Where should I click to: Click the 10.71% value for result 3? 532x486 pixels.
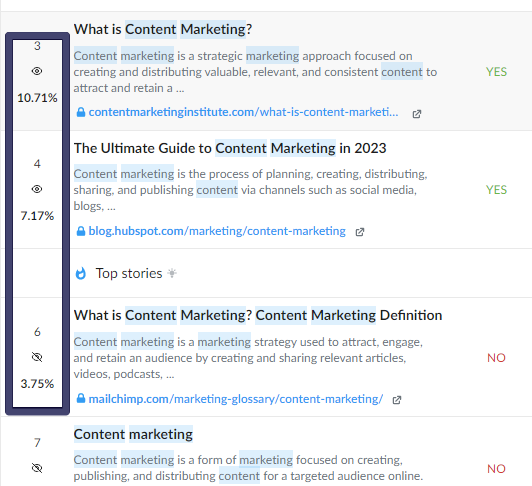[37, 98]
